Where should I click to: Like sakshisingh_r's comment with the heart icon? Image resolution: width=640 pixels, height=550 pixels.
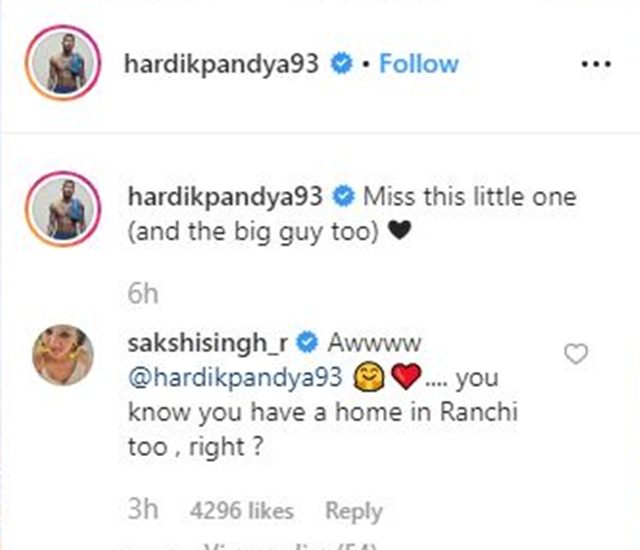[x=576, y=353]
